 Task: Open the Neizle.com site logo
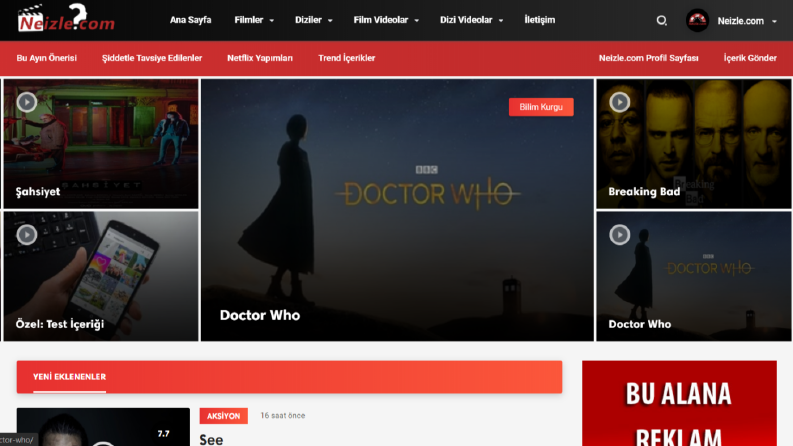(x=66, y=18)
